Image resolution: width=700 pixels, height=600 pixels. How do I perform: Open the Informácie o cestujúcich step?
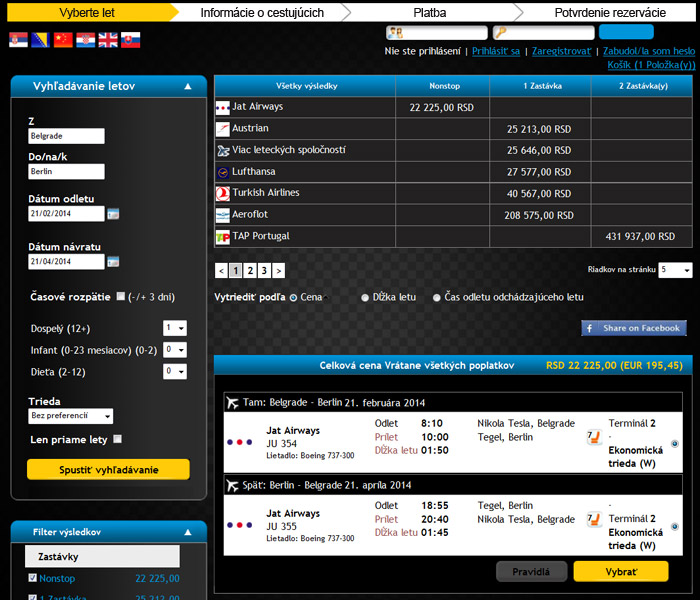coord(262,12)
